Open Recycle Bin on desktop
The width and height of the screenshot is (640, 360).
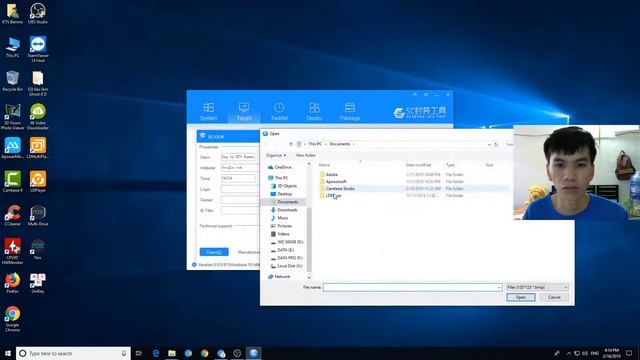pos(12,81)
